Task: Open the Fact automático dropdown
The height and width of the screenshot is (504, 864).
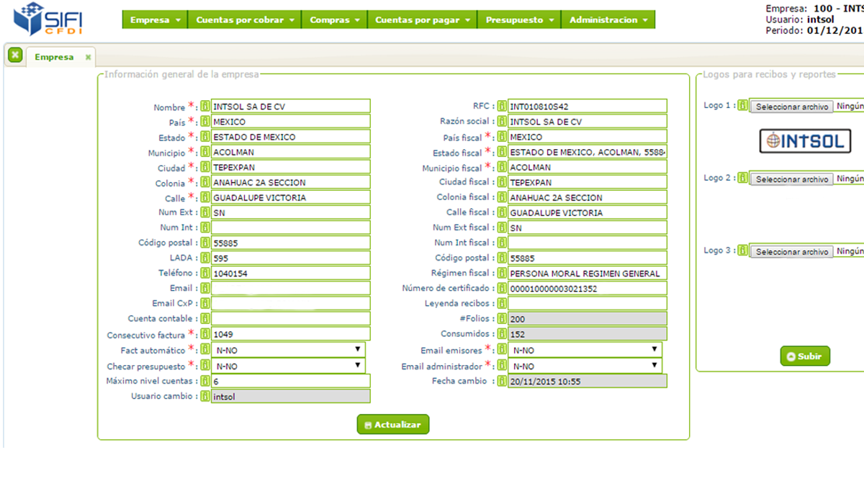Action: coord(288,349)
